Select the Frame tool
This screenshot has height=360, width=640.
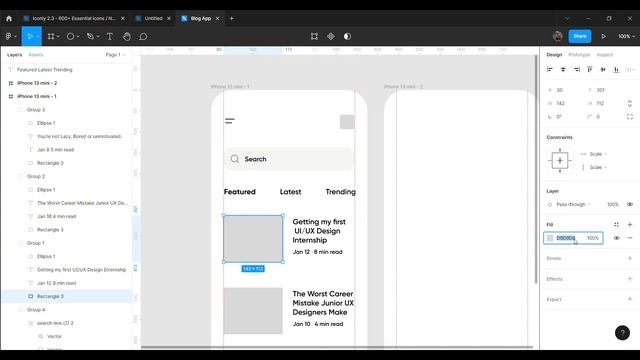tap(51, 36)
